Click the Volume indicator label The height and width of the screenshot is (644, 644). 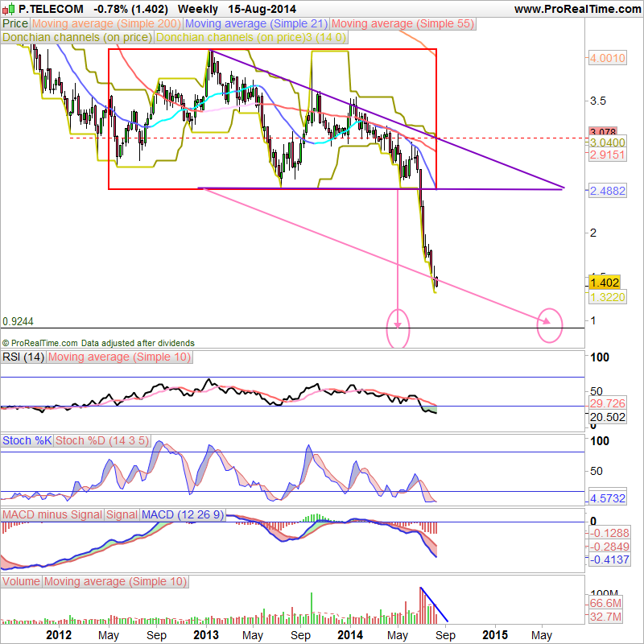pos(22,581)
